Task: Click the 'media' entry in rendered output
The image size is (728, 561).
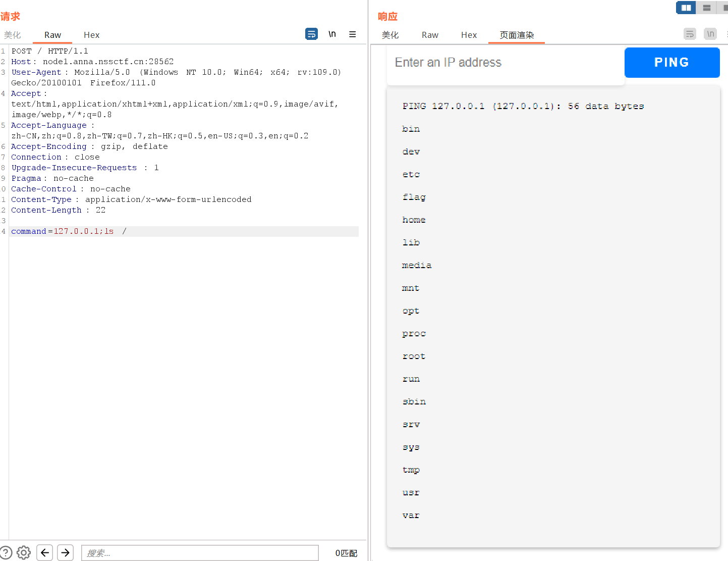Action: point(417,265)
